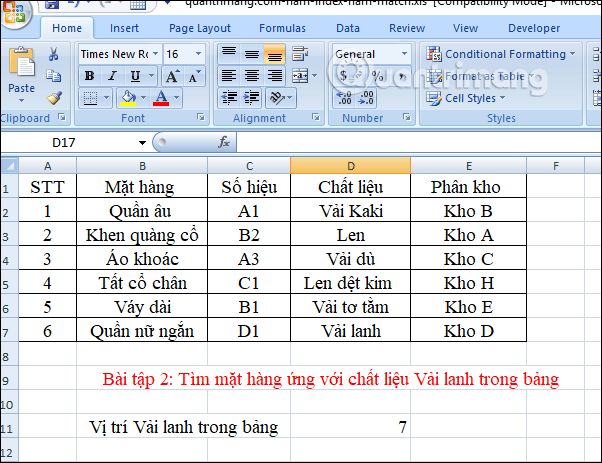The width and height of the screenshot is (602, 463).
Task: Open the Name Box dropdown arrow
Action: [x=142, y=143]
